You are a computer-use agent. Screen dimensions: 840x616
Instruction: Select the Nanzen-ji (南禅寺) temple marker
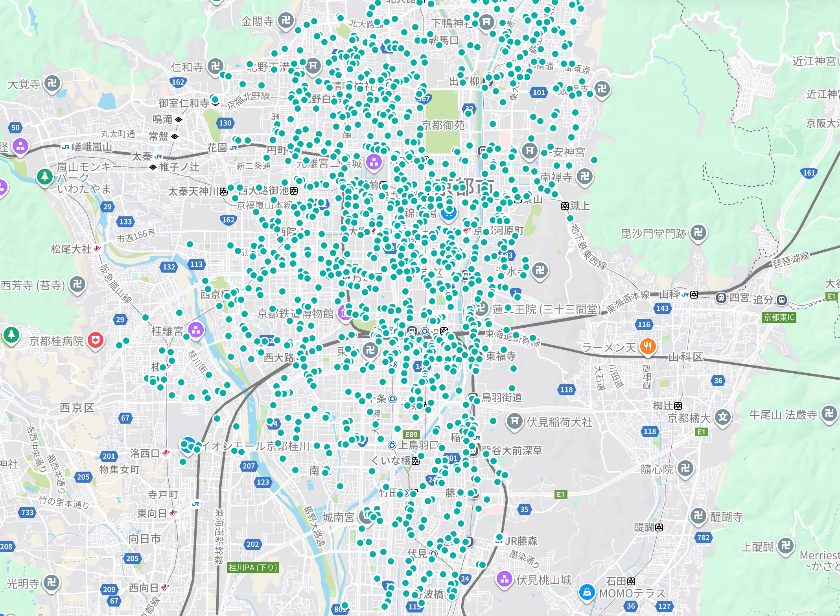(x=584, y=176)
